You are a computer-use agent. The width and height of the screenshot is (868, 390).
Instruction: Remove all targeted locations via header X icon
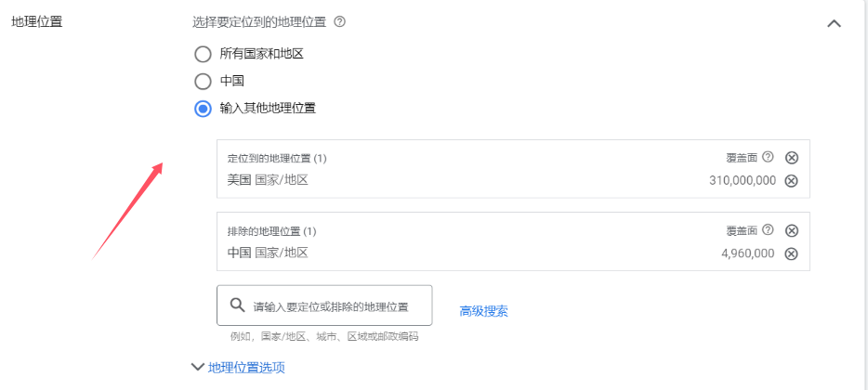791,158
